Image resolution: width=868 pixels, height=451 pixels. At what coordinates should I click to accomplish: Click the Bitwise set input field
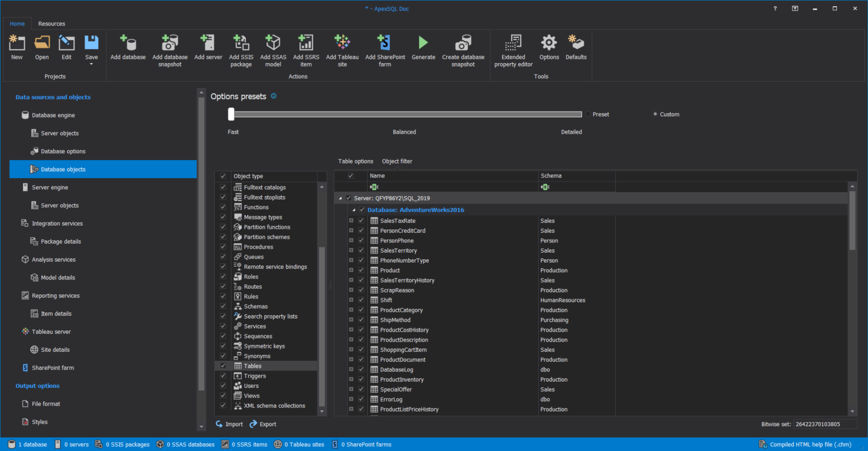825,424
